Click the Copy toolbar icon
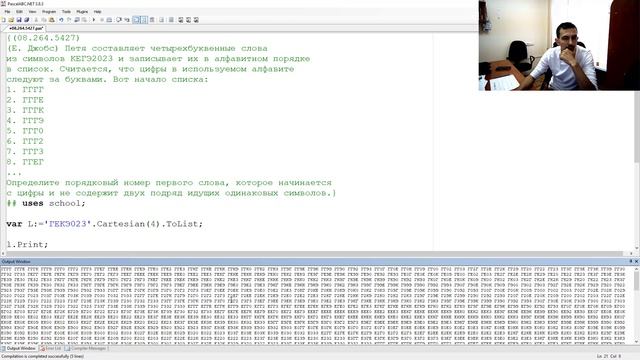 coord(44,20)
